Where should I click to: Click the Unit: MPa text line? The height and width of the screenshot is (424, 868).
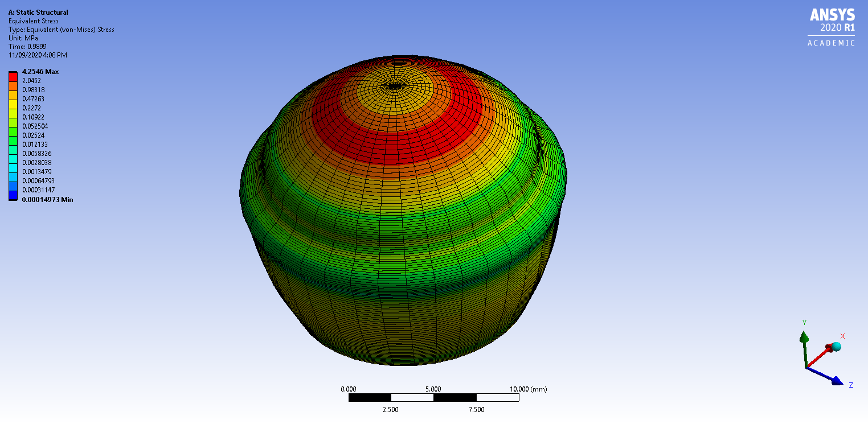pos(23,38)
